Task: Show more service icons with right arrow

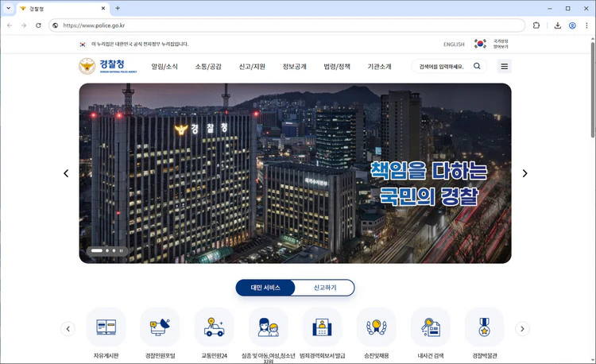Action: click(522, 329)
